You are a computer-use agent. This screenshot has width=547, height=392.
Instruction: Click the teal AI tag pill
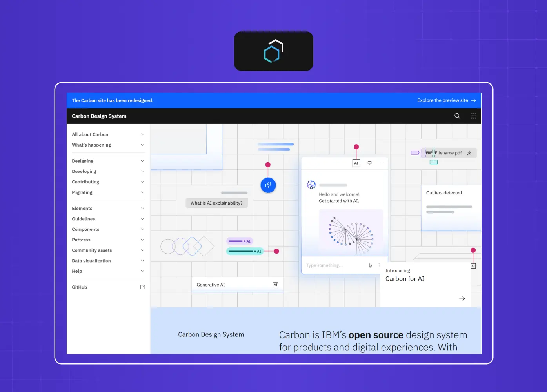tap(245, 251)
